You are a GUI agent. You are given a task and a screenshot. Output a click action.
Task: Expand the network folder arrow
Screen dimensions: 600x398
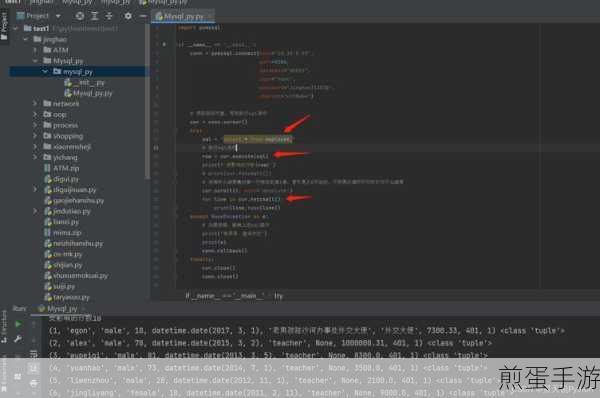tap(35, 103)
